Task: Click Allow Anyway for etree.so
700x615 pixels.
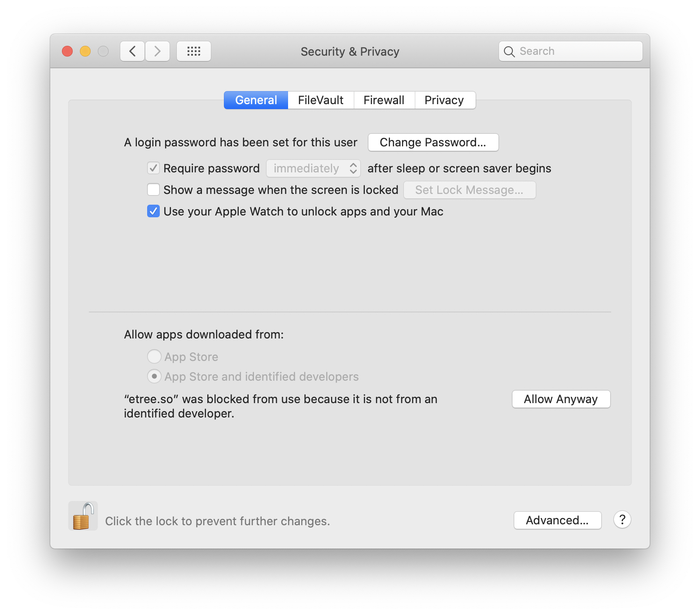Action: pos(561,399)
